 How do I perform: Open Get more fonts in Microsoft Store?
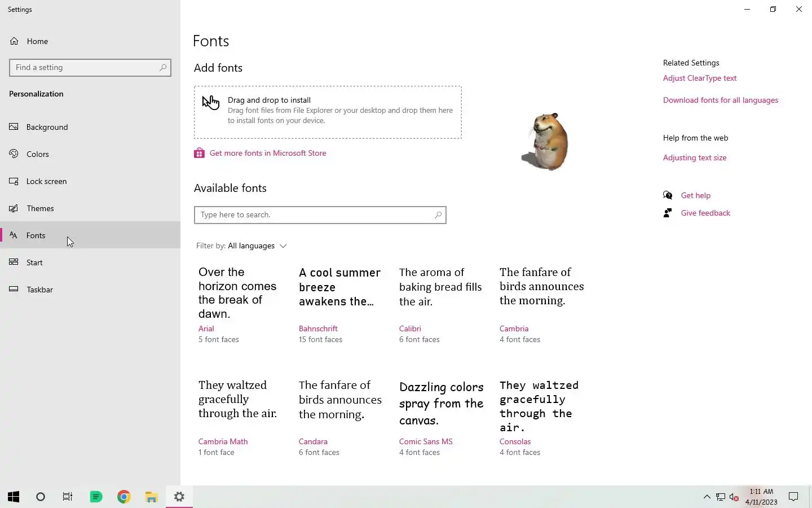(x=268, y=153)
